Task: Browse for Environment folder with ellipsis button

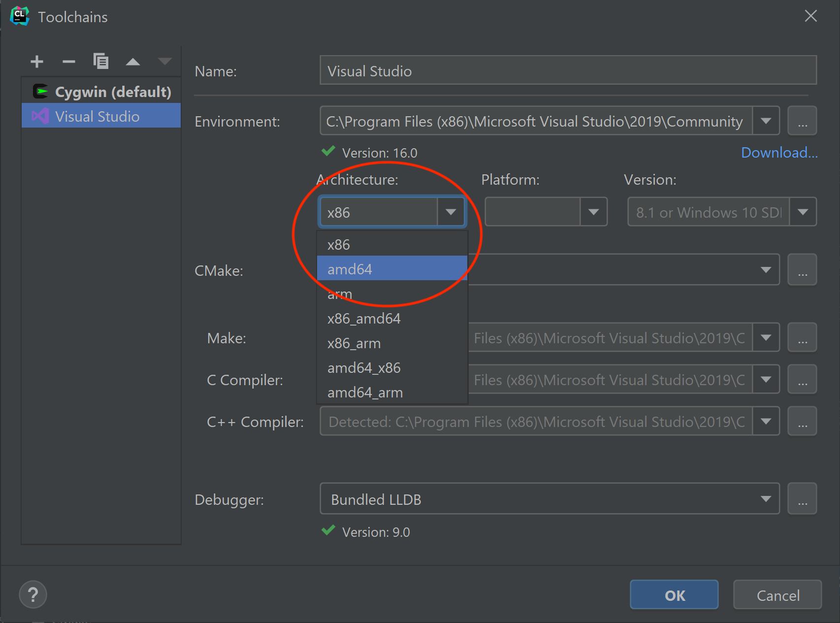Action: point(802,121)
